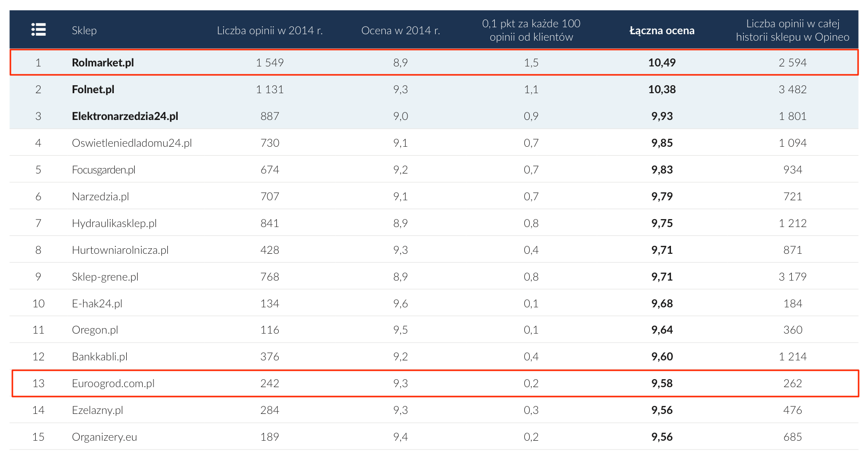Click Folnet.pl's total score 10,38
Viewport: 868px width, 460px height.
(x=662, y=89)
